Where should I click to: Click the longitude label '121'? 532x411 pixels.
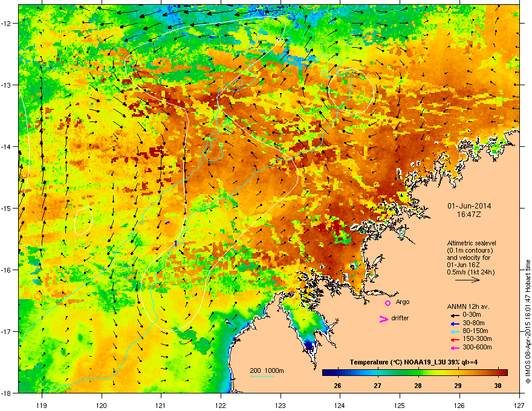[x=161, y=405]
